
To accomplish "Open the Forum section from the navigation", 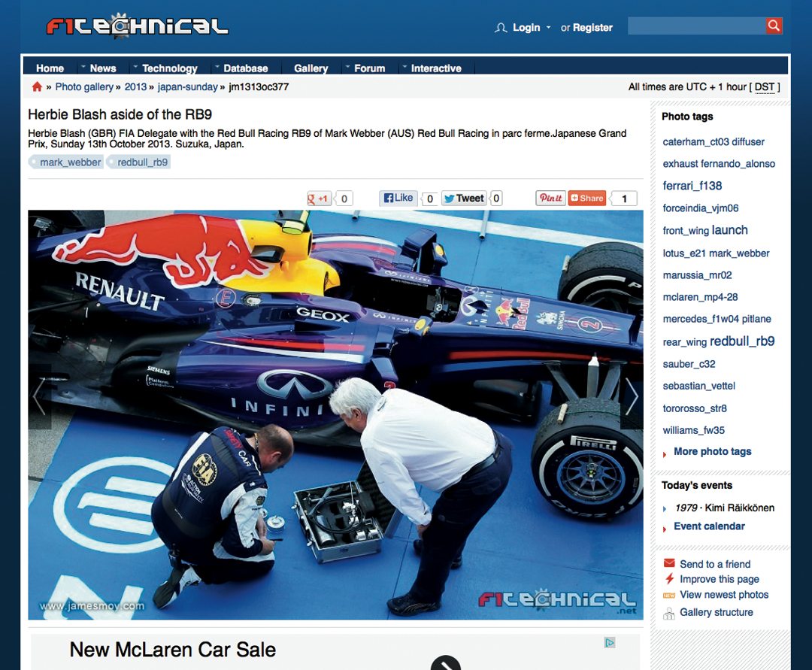I will 369,68.
